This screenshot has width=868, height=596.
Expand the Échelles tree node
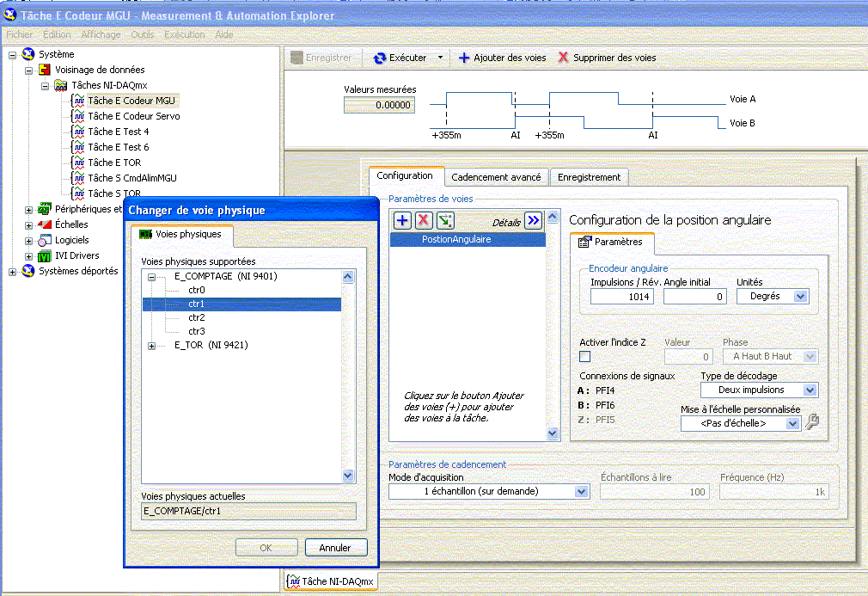point(28,225)
